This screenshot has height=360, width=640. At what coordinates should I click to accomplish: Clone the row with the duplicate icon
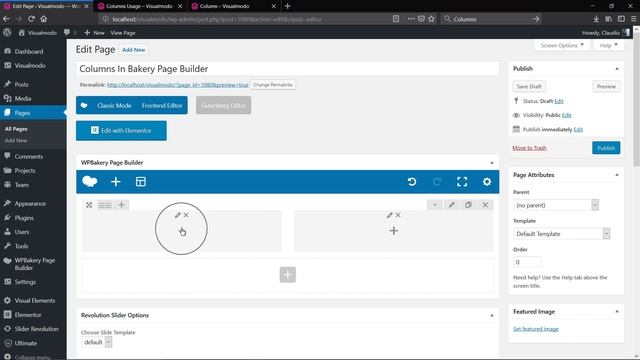468,205
